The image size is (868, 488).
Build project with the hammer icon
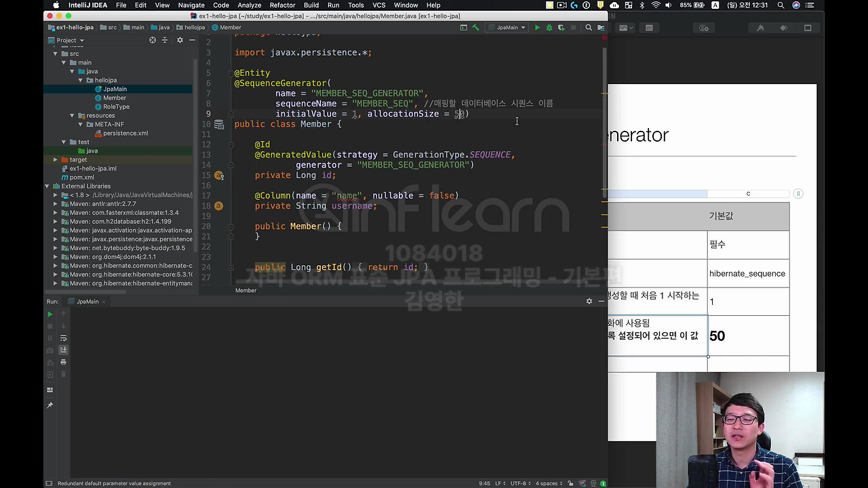tap(475, 28)
